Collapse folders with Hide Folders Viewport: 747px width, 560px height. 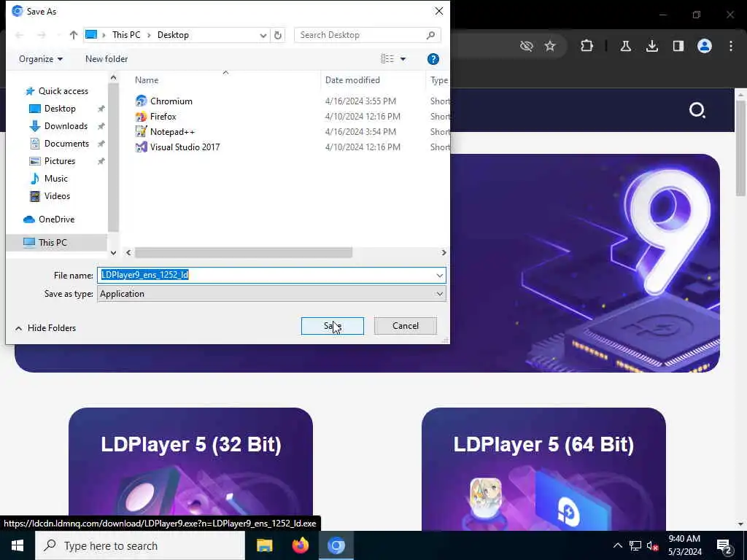tap(46, 328)
